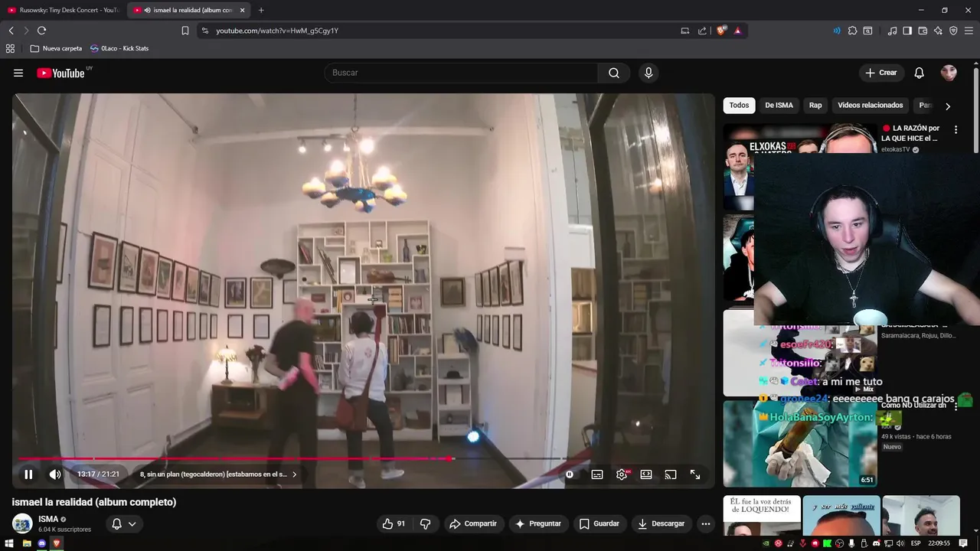The height and width of the screenshot is (551, 980).
Task: Open the 6:51 duration video thumbnail
Action: (800, 444)
